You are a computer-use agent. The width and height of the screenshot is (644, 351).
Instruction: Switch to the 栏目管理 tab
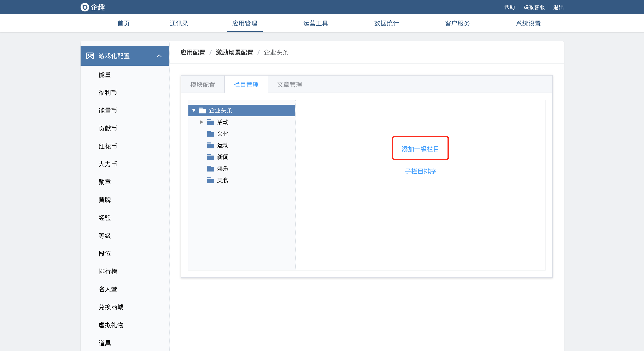click(246, 85)
